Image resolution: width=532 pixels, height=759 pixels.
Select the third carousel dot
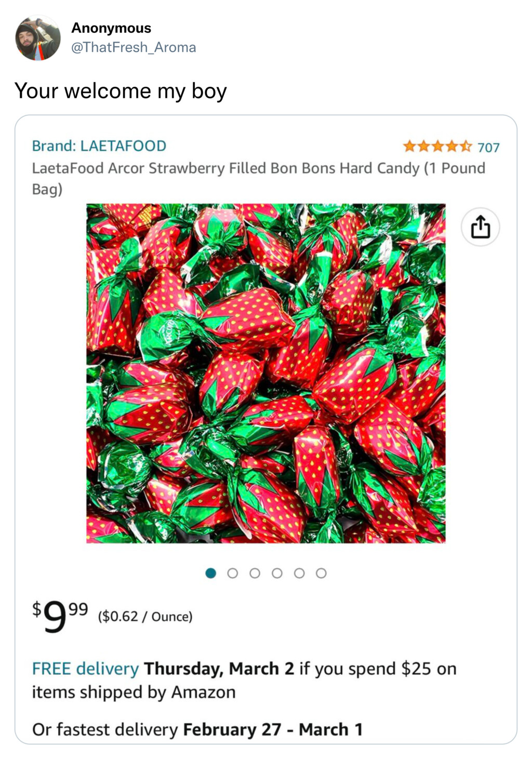[x=255, y=572]
